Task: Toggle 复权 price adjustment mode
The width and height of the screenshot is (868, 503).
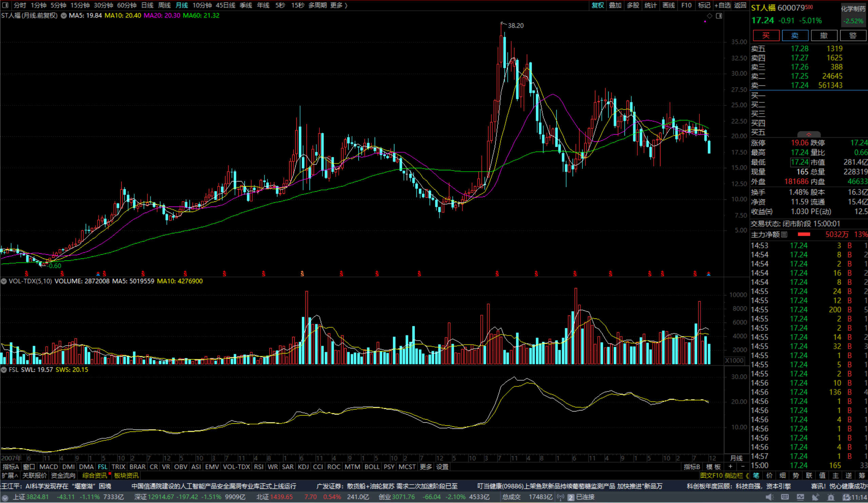Action: 598,5
